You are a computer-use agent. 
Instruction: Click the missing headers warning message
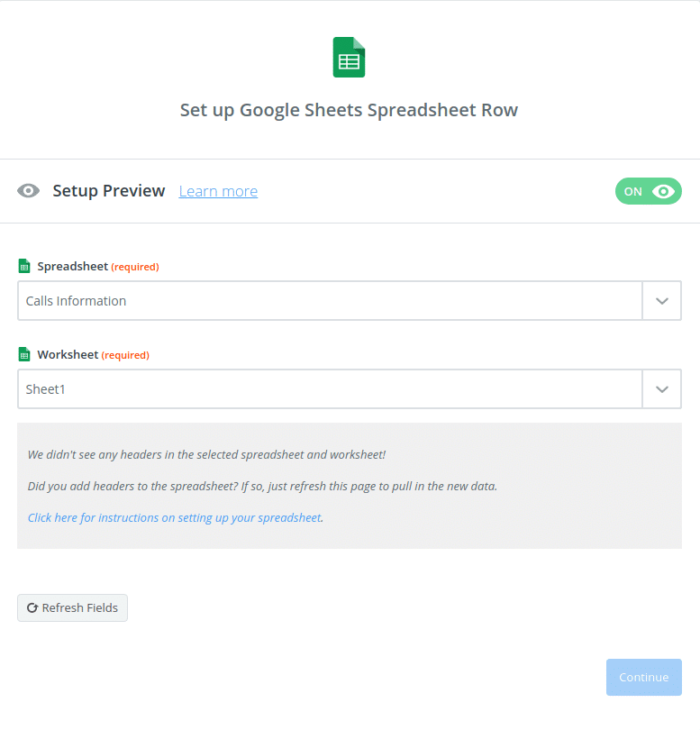(x=207, y=454)
